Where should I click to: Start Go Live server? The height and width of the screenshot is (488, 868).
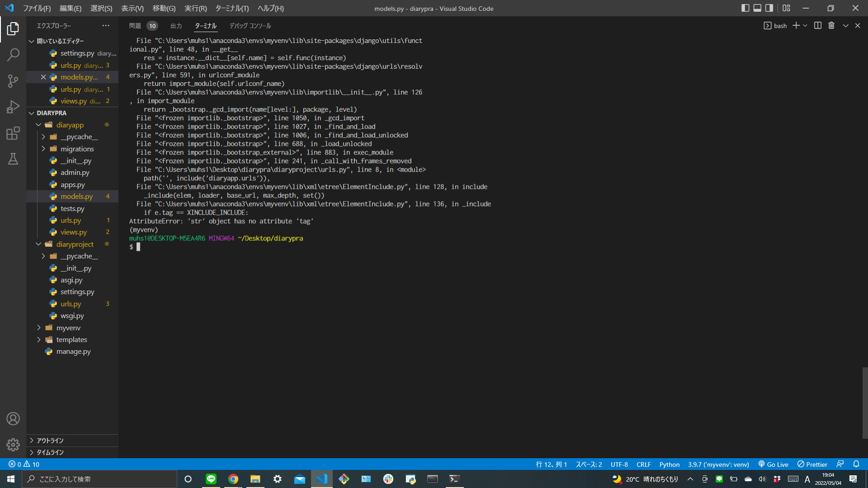pos(773,465)
